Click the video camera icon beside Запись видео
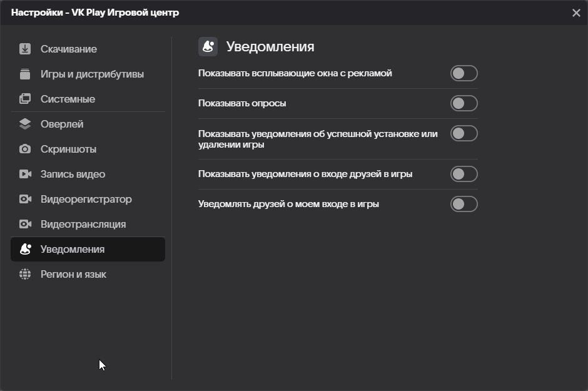Screen dimensions: 588x391 [x=25, y=174]
